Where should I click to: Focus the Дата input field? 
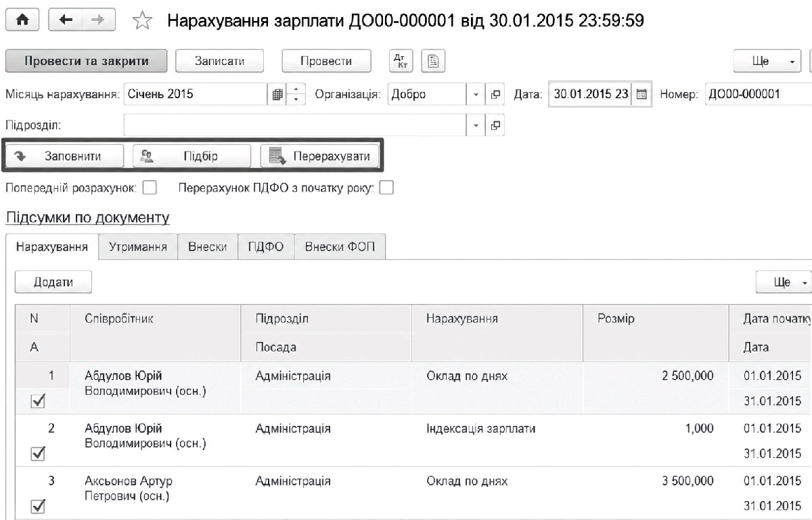point(590,95)
